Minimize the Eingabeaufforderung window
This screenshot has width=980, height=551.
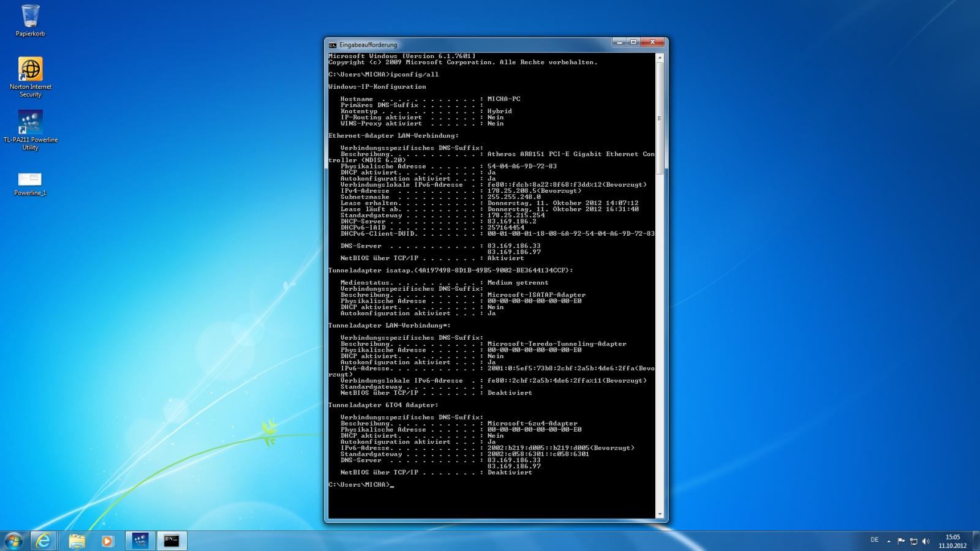click(619, 42)
